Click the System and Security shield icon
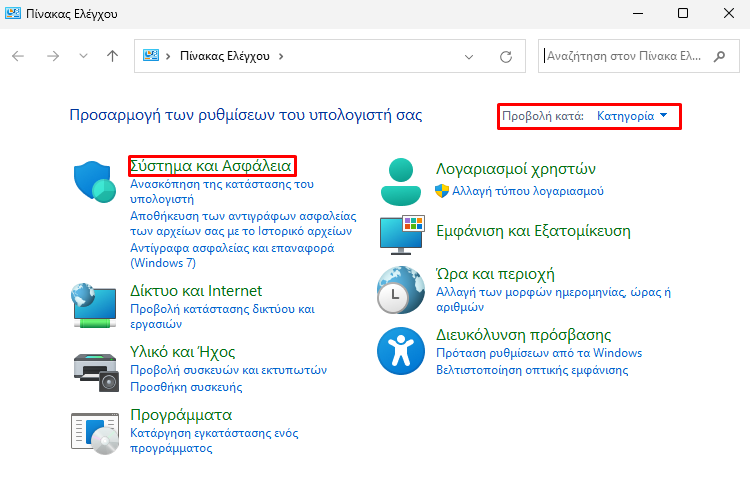This screenshot has height=488, width=750. click(x=95, y=182)
